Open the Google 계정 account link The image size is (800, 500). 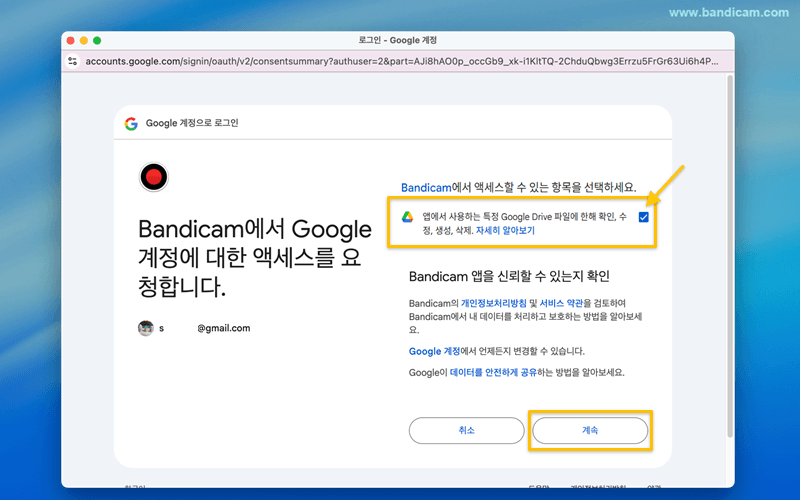point(435,351)
